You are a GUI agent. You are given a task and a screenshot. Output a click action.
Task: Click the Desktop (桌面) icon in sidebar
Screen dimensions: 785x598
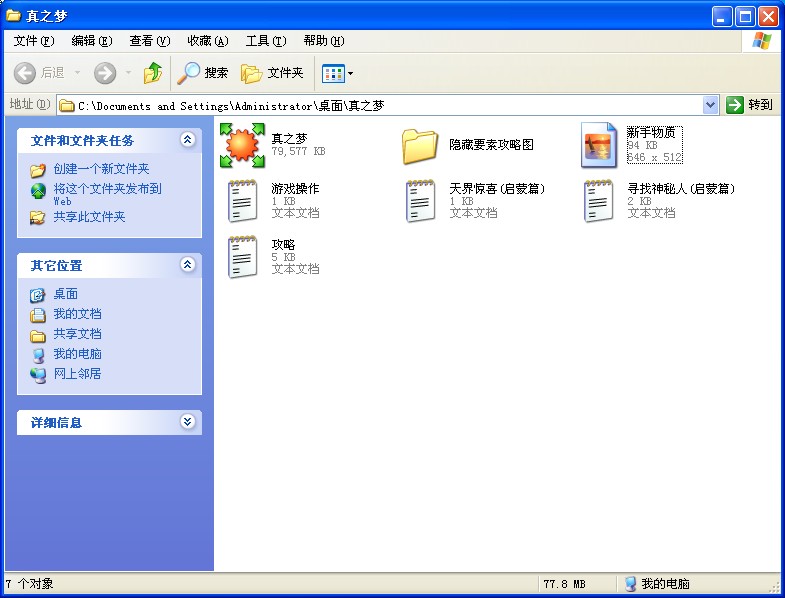[x=37, y=295]
